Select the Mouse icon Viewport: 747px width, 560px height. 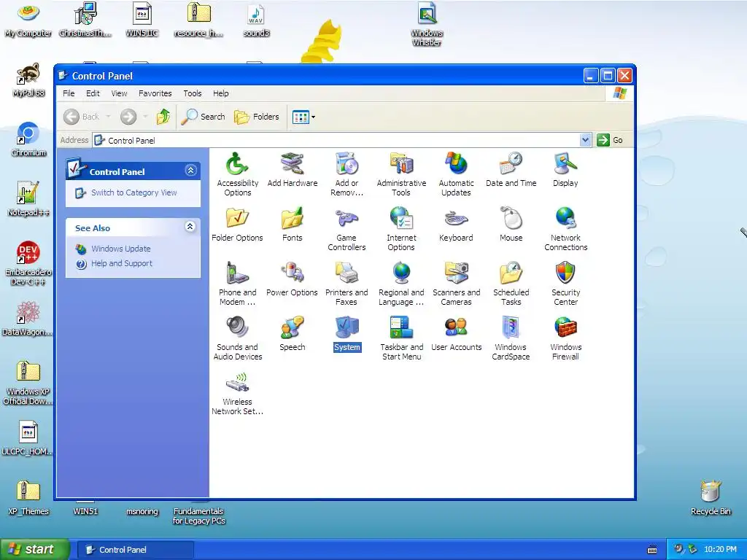[511, 219]
